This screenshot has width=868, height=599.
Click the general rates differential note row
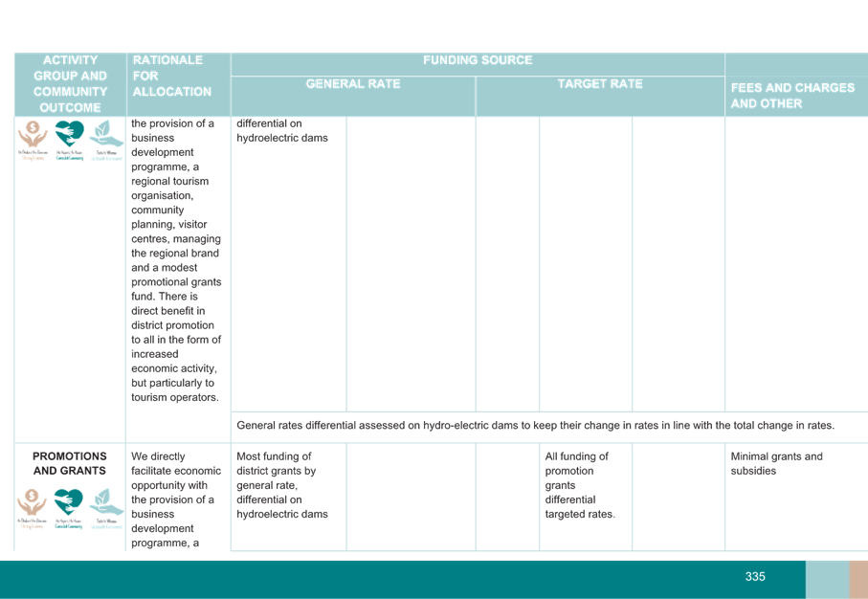pyautogui.click(x=535, y=425)
